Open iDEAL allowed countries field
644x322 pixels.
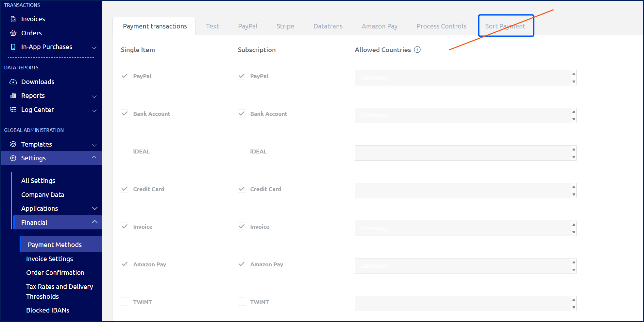(x=466, y=153)
